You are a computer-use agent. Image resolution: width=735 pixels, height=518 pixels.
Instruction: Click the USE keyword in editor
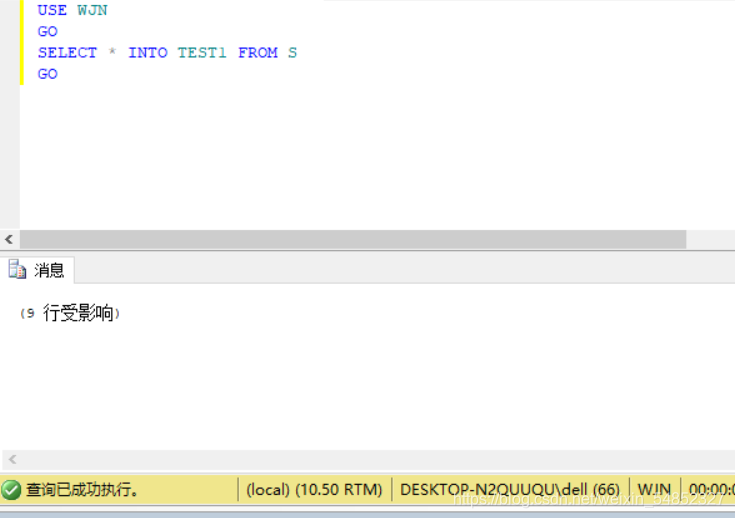tap(52, 10)
